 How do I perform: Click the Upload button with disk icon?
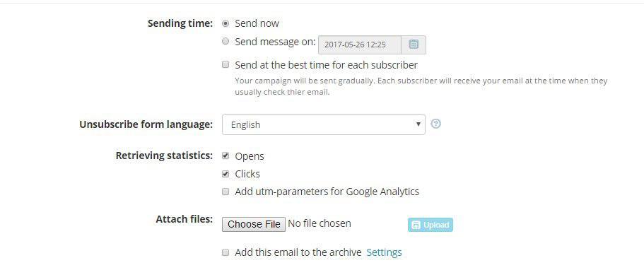point(431,225)
